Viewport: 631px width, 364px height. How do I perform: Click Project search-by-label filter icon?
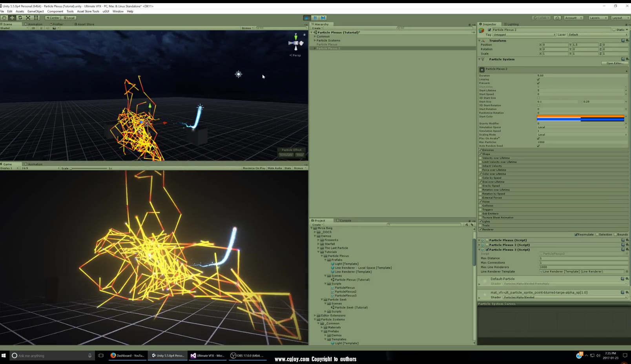pos(472,225)
